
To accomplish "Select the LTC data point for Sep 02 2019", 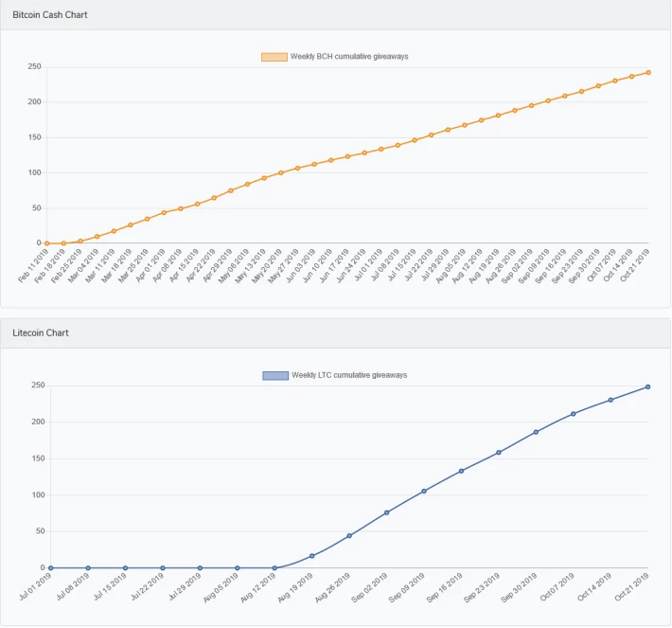I will click(387, 512).
